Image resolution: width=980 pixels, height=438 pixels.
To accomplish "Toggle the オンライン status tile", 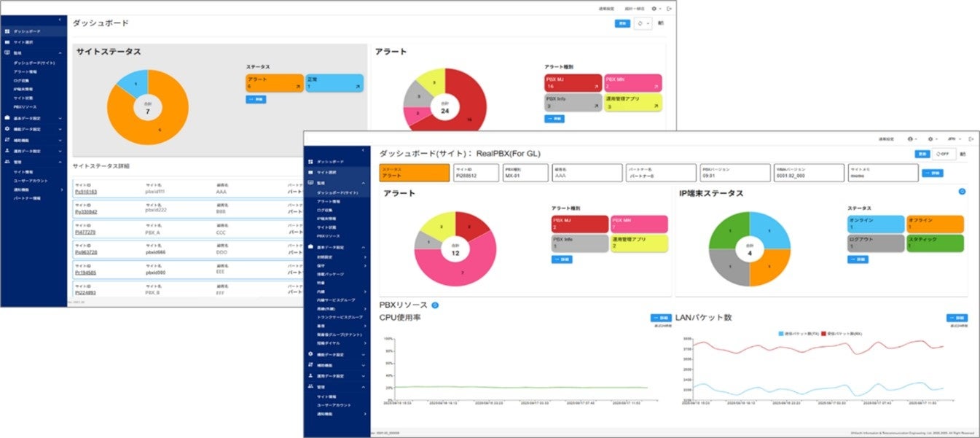I will pyautogui.click(x=876, y=224).
